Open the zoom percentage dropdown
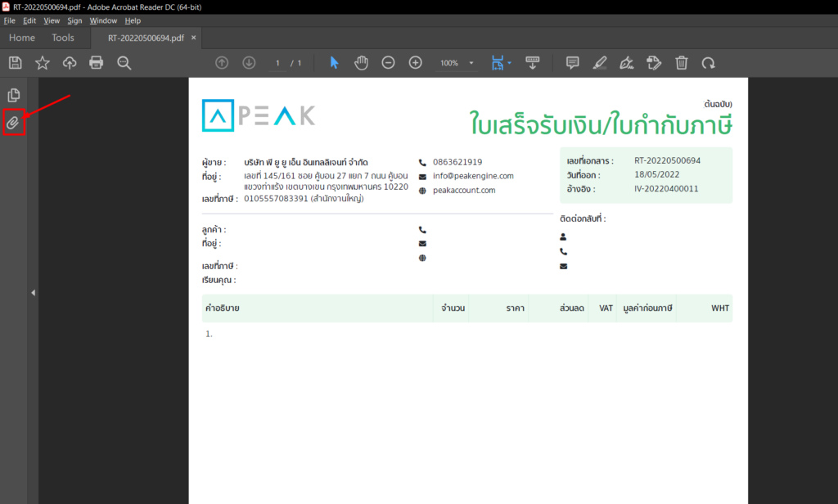The width and height of the screenshot is (838, 504). point(470,62)
